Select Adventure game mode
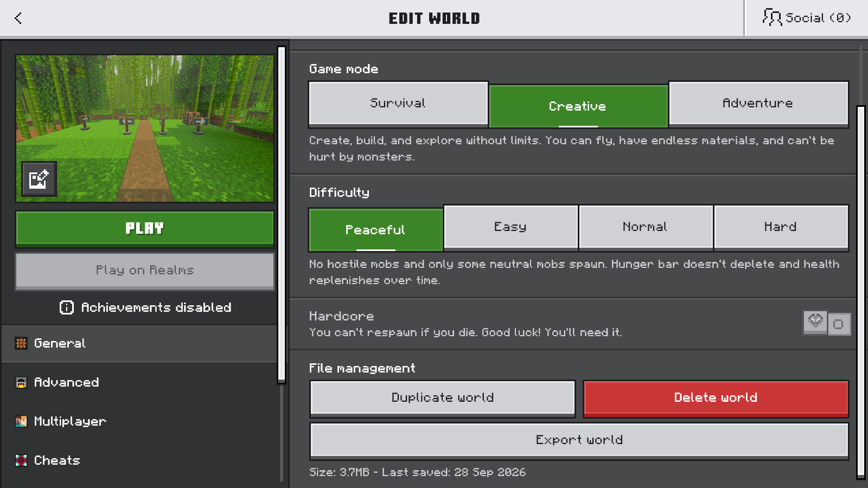This screenshot has width=868, height=488. (758, 103)
